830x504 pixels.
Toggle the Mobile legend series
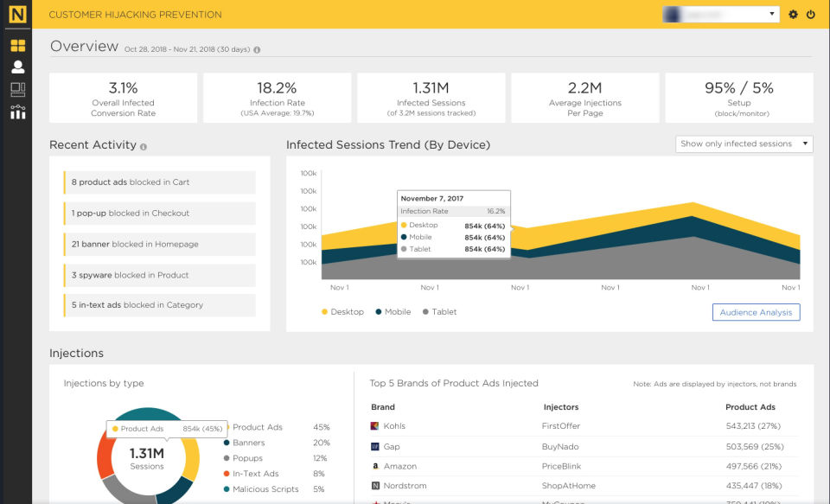pos(393,312)
